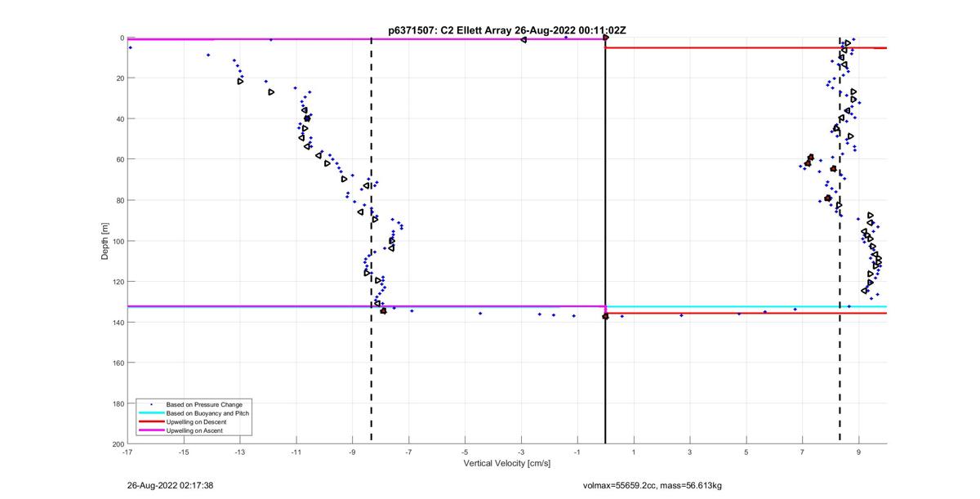The image size is (980, 499).
Task: Click depth axis tick label '200'
Action: tap(118, 443)
